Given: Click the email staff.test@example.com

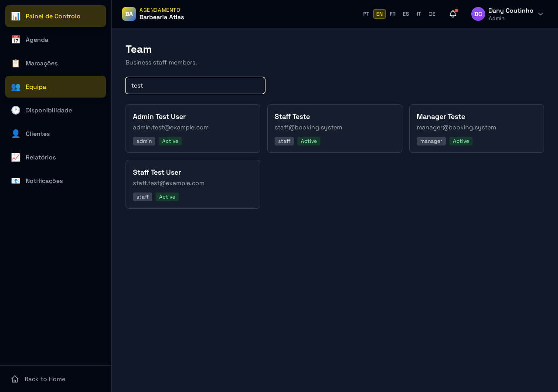Looking at the screenshot, I should [169, 183].
